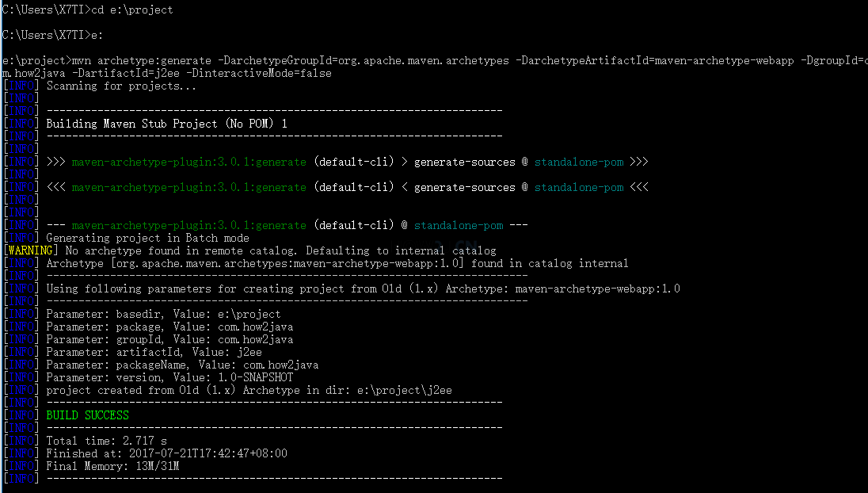Click the 'Final Memory: 13M/31M' line
This screenshot has height=493, width=868.
[x=112, y=466]
